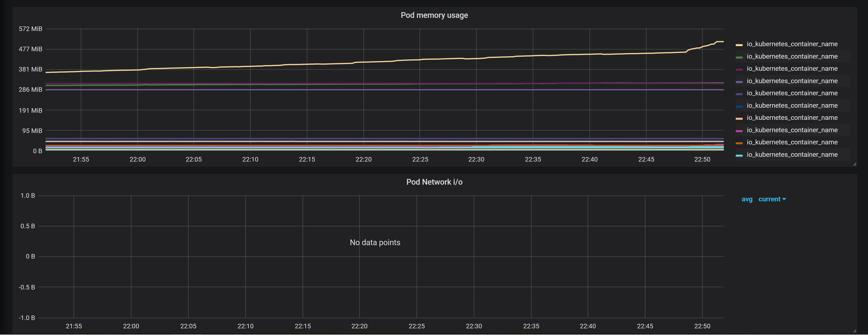
Task: Click the burnt orange legend color icon
Action: tap(739, 143)
